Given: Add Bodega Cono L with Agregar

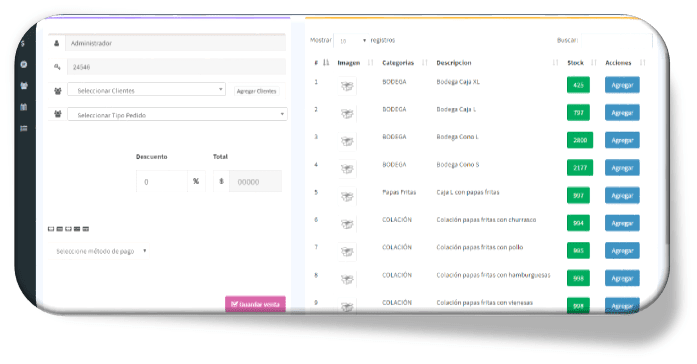Looking at the screenshot, I should (622, 140).
